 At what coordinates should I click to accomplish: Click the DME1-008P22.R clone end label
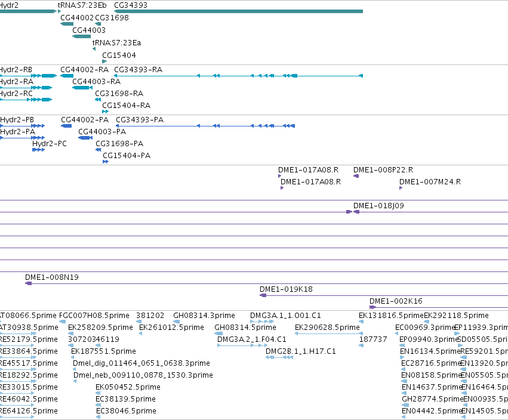[x=383, y=170]
